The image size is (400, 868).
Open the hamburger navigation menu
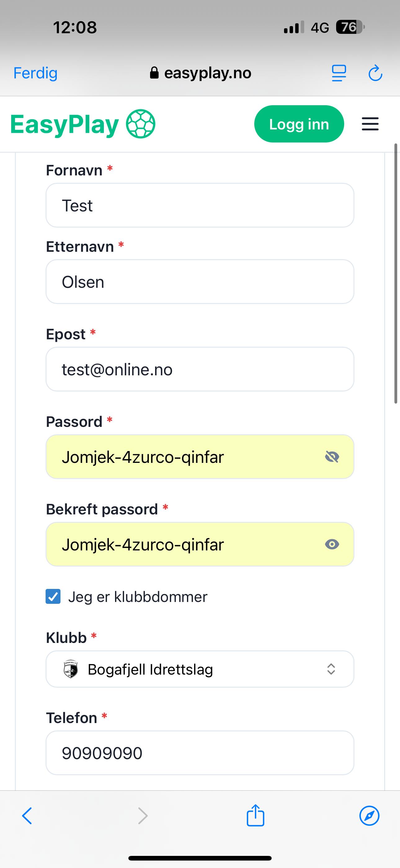(x=370, y=124)
